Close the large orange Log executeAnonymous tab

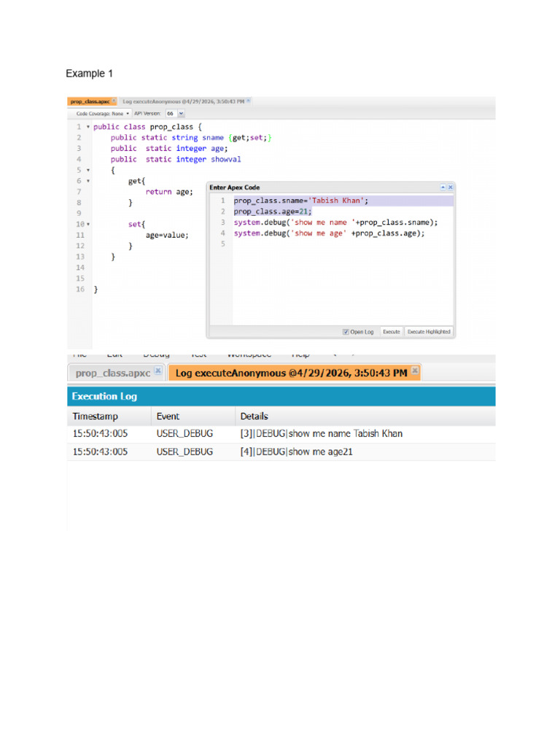[x=415, y=371]
